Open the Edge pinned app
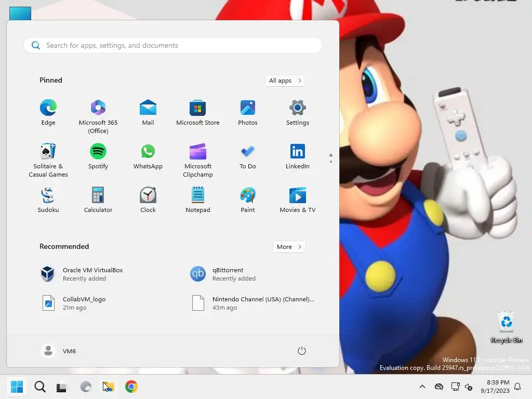 [48, 113]
